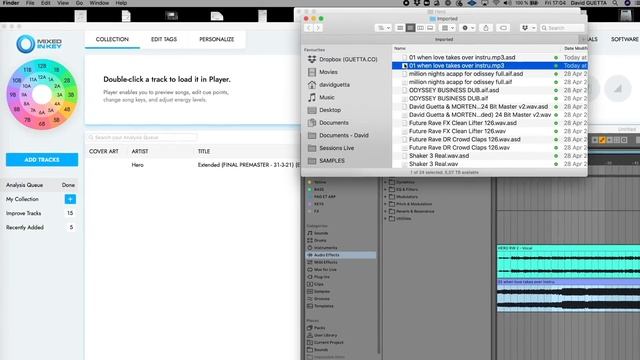This screenshot has height=360, width=640.
Task: Switch Finder to column view
Action: coord(420,28)
